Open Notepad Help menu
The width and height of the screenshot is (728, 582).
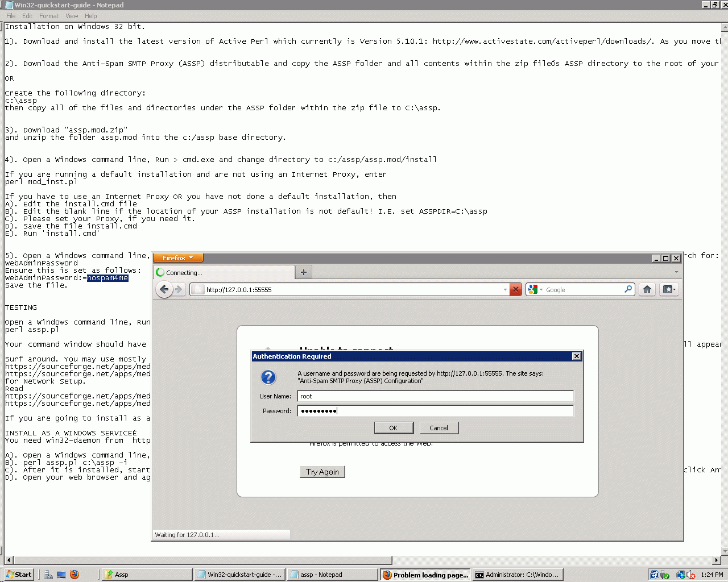click(91, 16)
